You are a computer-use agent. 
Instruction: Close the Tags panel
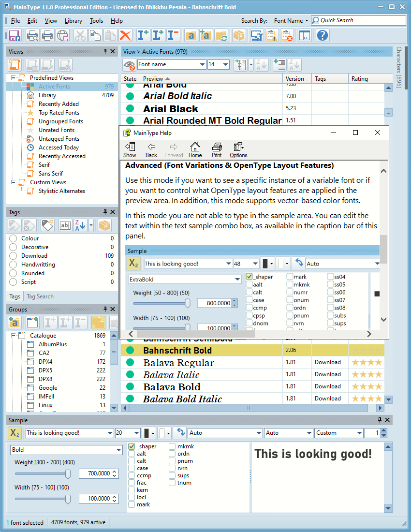click(x=113, y=212)
